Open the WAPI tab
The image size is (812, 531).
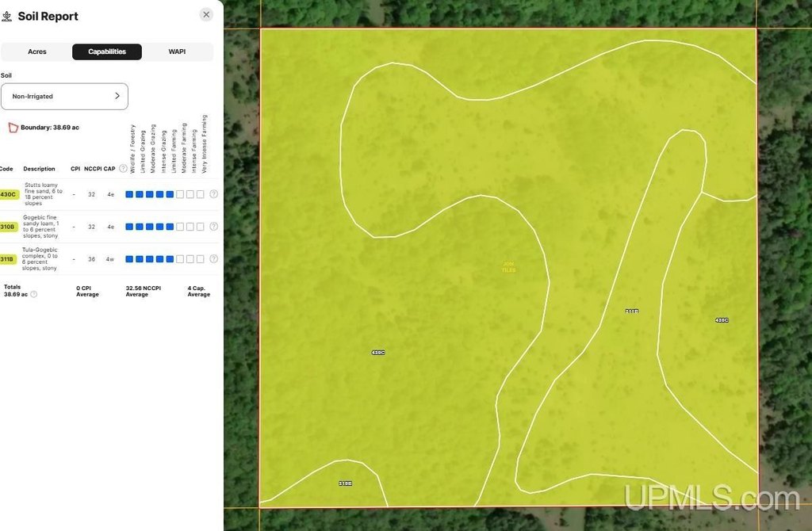[x=177, y=52]
